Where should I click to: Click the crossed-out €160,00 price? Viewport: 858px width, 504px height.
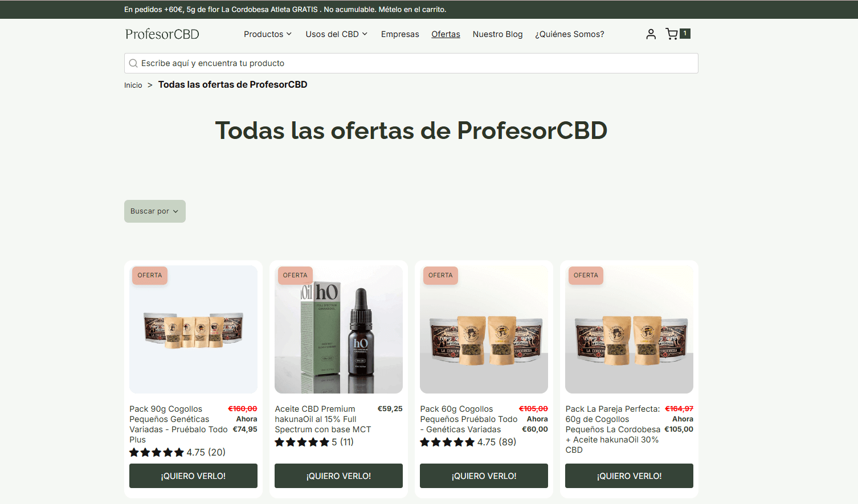[243, 409]
